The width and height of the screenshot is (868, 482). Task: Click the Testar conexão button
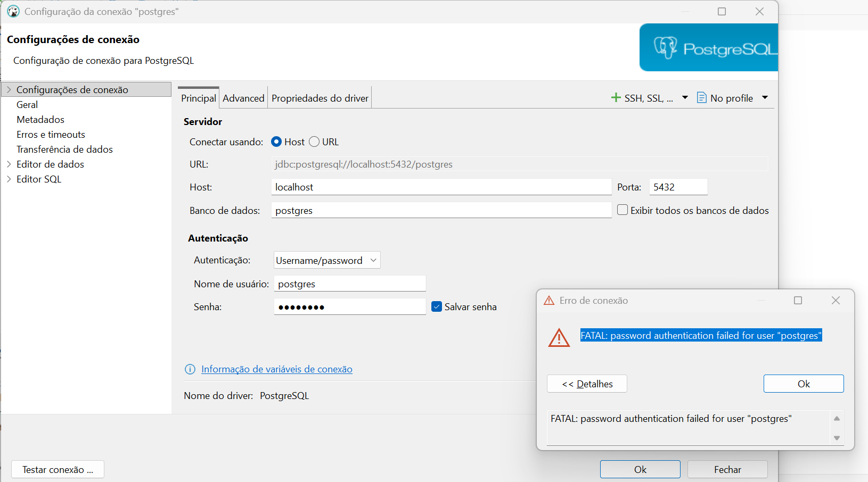(58, 470)
